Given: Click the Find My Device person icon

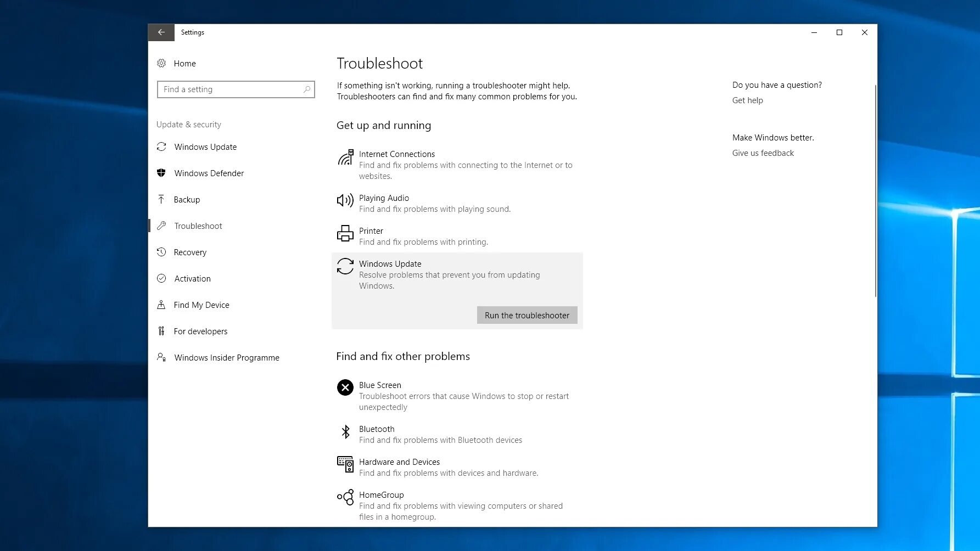Looking at the screenshot, I should (161, 305).
